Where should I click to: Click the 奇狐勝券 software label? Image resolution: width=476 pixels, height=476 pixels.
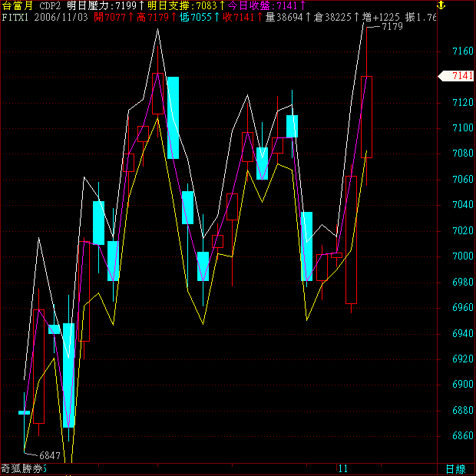point(23,468)
